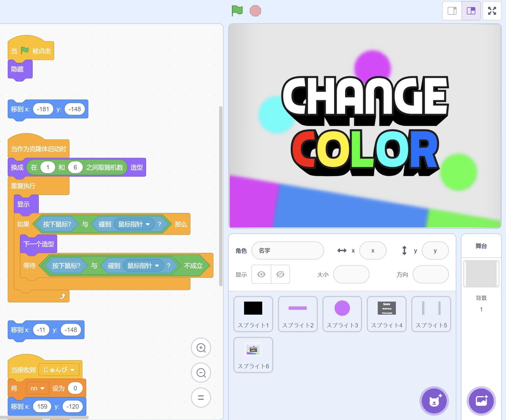Viewport: 506px width, 420px height.
Task: Select the スプライト3 purple circle sprite
Action: pos(342,314)
